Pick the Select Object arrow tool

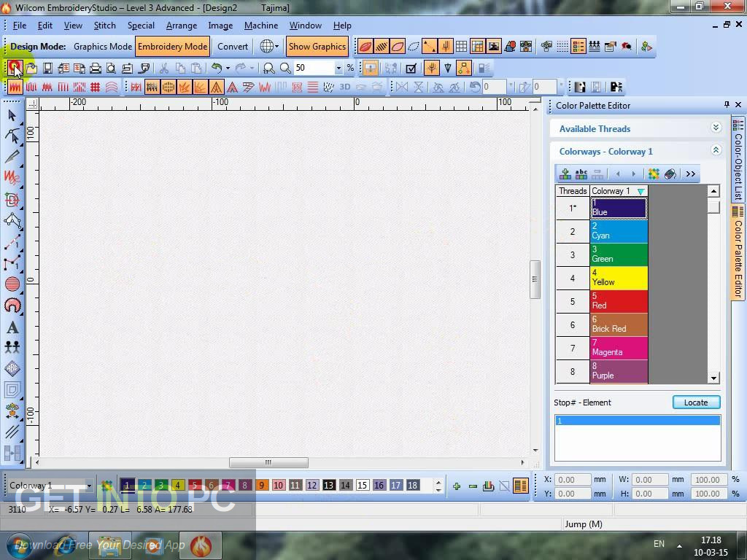[x=12, y=115]
